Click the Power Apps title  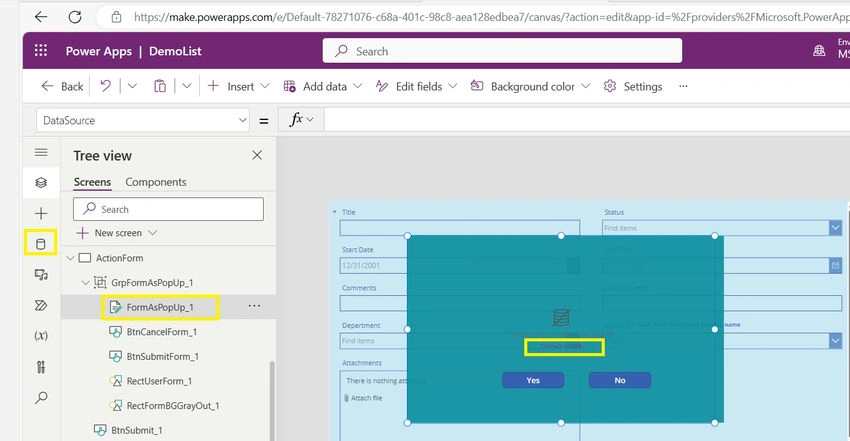click(99, 51)
